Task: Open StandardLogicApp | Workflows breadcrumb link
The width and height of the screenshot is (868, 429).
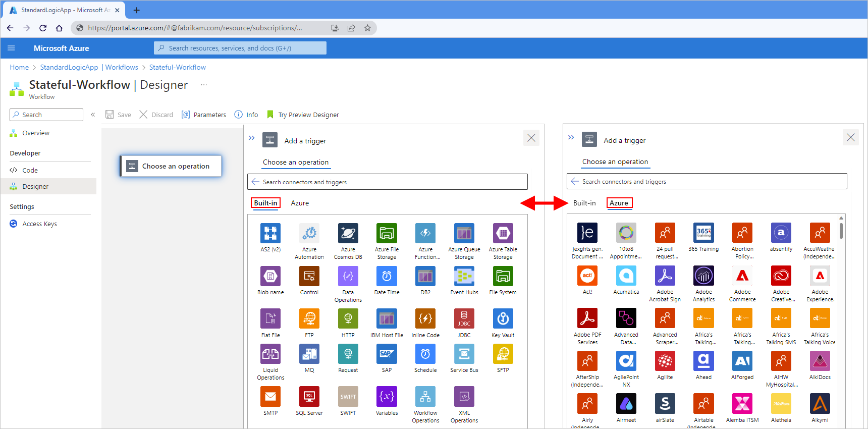Action: coord(89,67)
